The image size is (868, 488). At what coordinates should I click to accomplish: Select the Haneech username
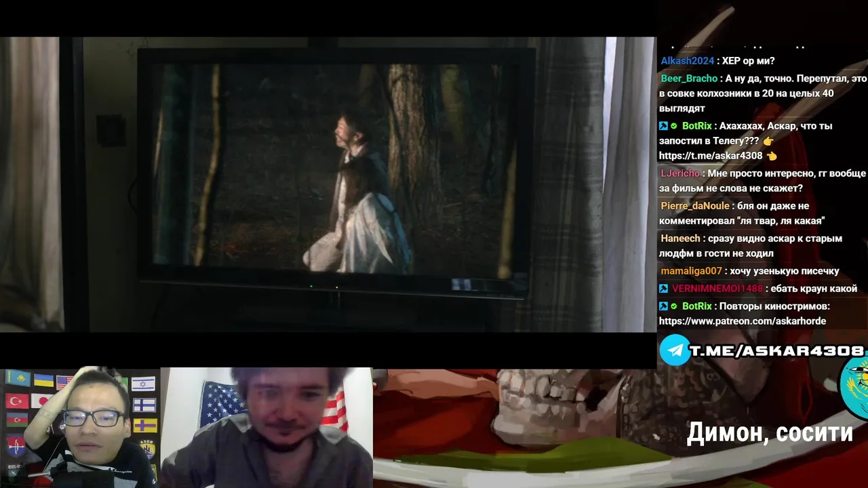click(680, 239)
